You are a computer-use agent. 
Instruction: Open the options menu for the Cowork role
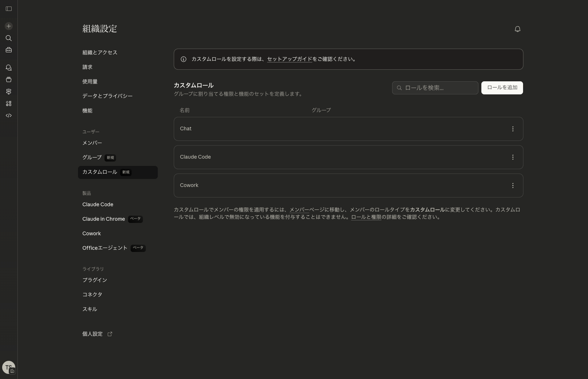[513, 186]
